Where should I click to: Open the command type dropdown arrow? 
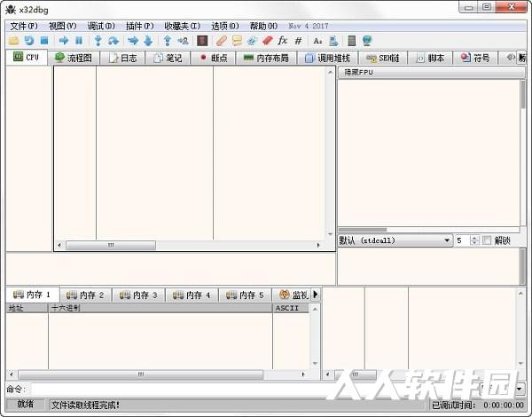coord(520,389)
